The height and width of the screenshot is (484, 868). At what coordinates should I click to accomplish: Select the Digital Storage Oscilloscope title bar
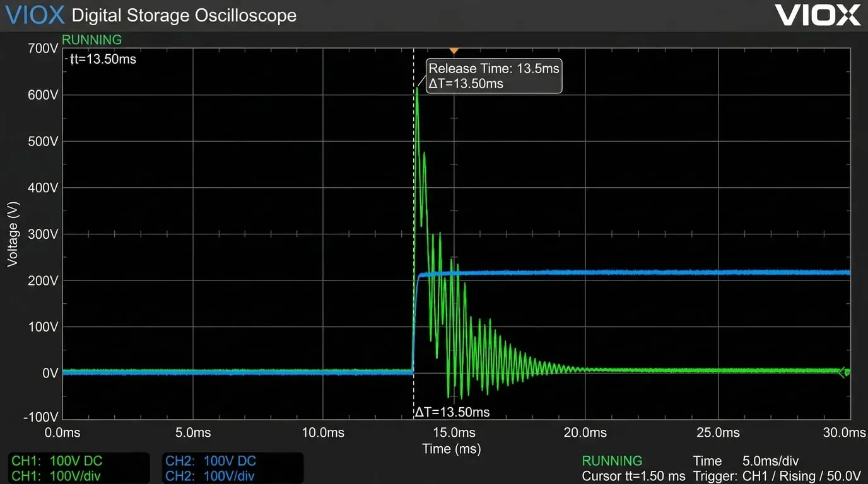pos(184,16)
